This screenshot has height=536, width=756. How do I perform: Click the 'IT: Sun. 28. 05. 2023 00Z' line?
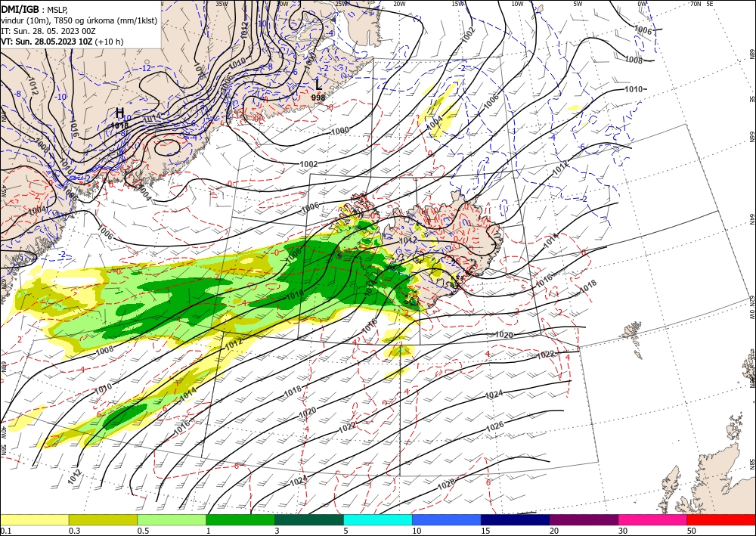click(48, 31)
